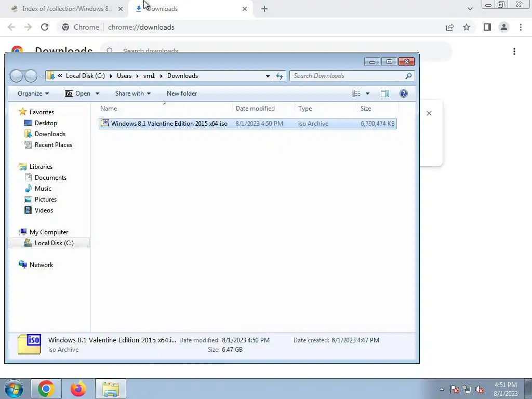Go back in Chrome

point(11,27)
